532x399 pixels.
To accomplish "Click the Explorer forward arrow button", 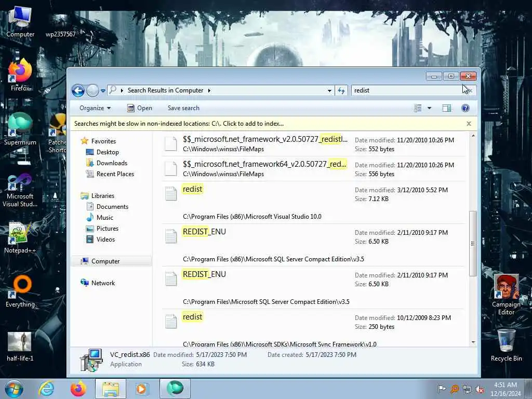I will pyautogui.click(x=92, y=90).
